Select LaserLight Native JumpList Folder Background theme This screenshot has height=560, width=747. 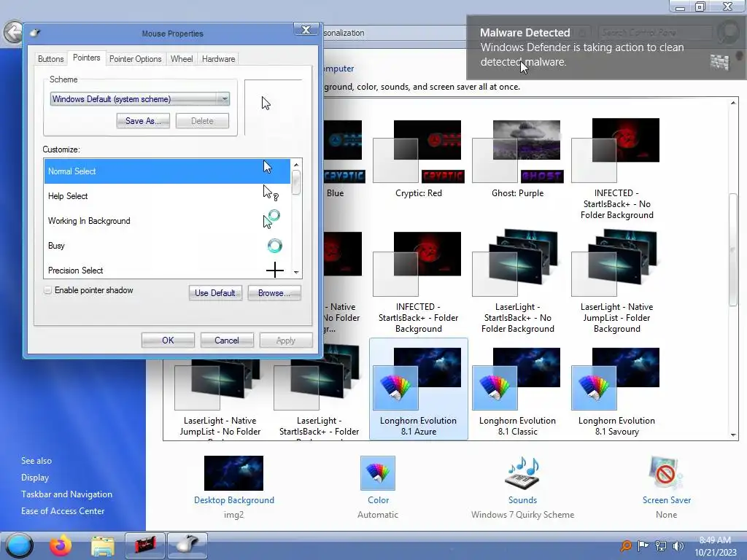pyautogui.click(x=616, y=281)
